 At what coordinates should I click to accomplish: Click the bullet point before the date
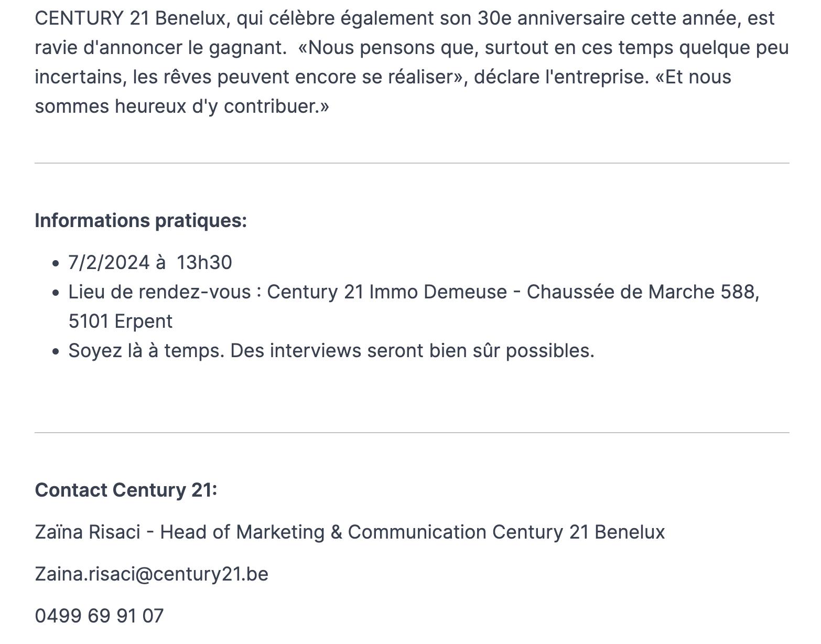point(57,263)
